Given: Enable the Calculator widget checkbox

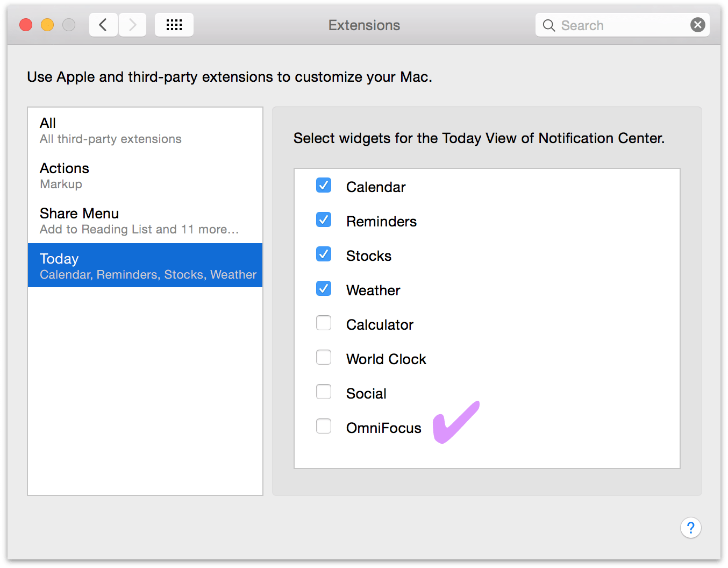Looking at the screenshot, I should (324, 323).
